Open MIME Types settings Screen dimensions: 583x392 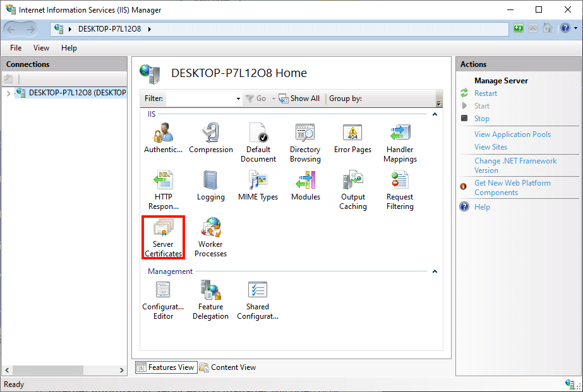point(258,185)
